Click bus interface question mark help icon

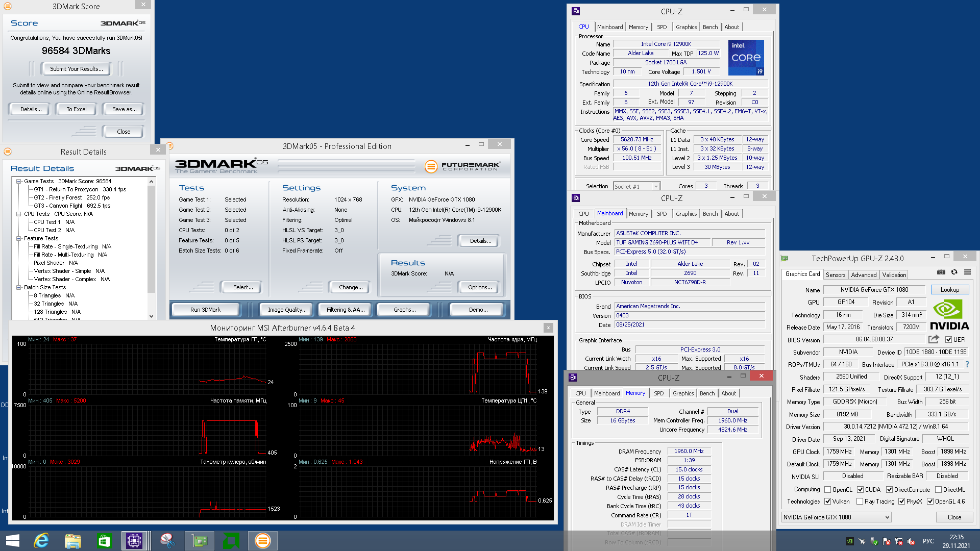[x=967, y=364]
